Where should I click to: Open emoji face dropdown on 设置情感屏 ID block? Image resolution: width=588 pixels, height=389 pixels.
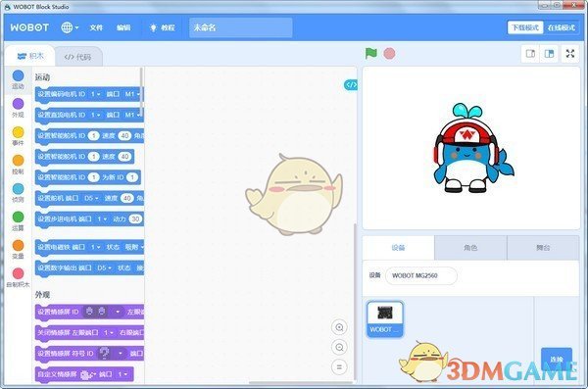[103, 312]
